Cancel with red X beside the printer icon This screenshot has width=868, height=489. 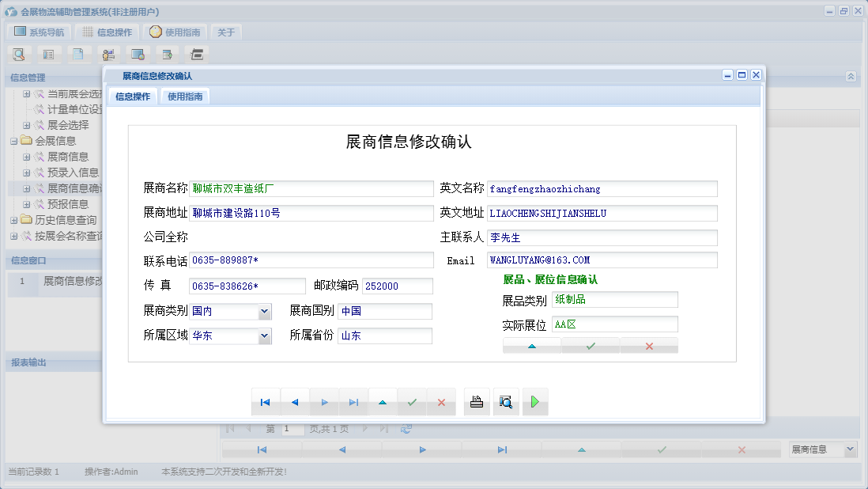(441, 402)
